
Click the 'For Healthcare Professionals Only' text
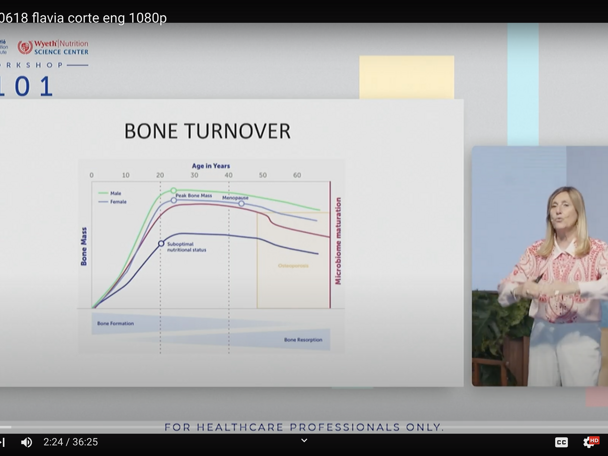304,427
